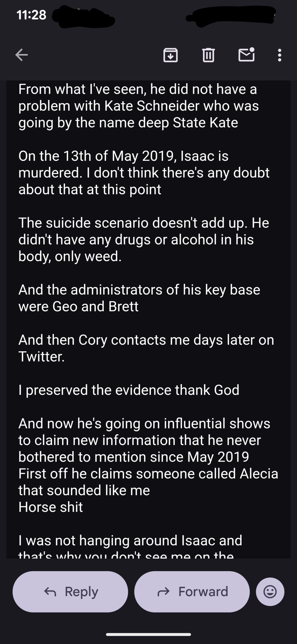
Task: Tap the "someone called Alecia" sentence
Action: tap(148, 474)
